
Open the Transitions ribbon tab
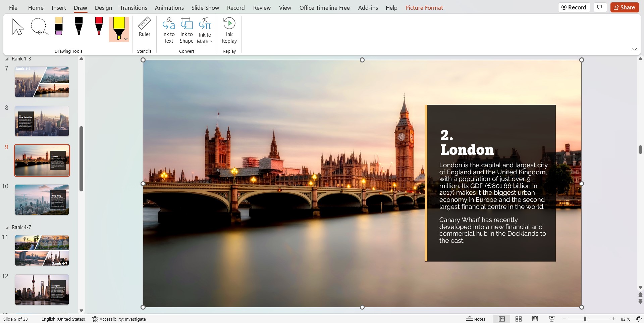coord(133,7)
